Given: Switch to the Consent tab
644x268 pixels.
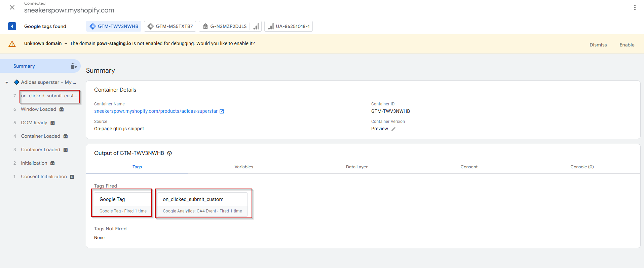Looking at the screenshot, I should 469,167.
